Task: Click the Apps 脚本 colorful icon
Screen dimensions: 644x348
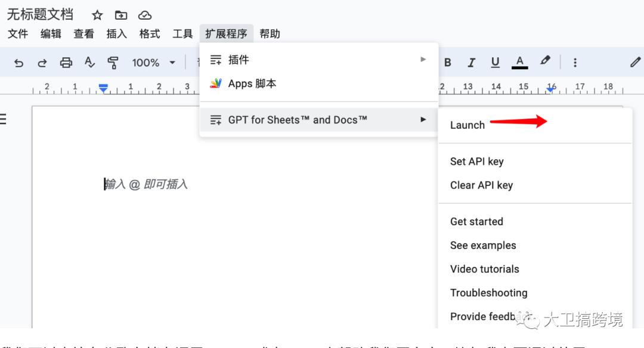Action: [216, 83]
